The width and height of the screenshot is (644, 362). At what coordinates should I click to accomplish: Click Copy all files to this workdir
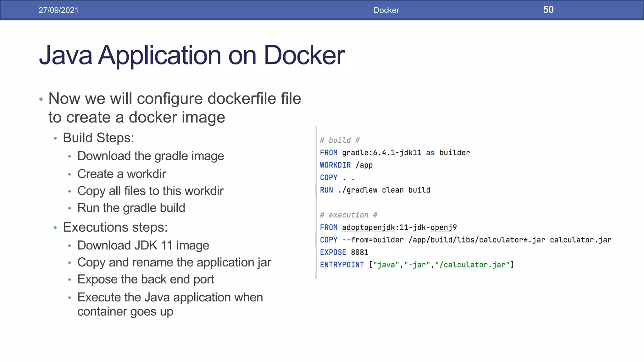[150, 191]
